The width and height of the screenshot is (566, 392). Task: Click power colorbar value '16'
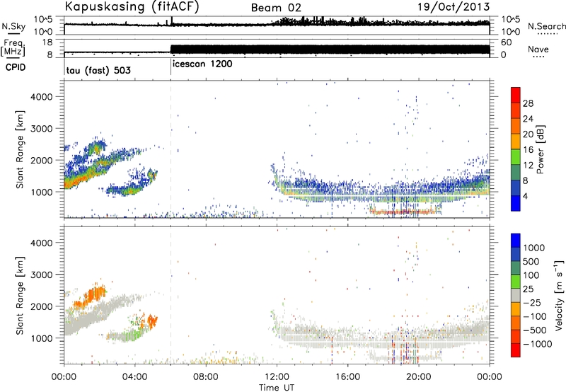click(528, 150)
